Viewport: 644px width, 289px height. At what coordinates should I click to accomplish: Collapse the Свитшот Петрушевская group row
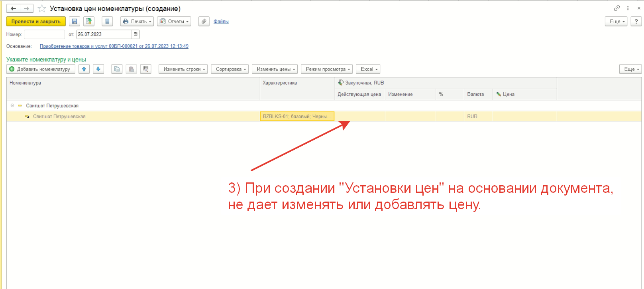point(12,106)
